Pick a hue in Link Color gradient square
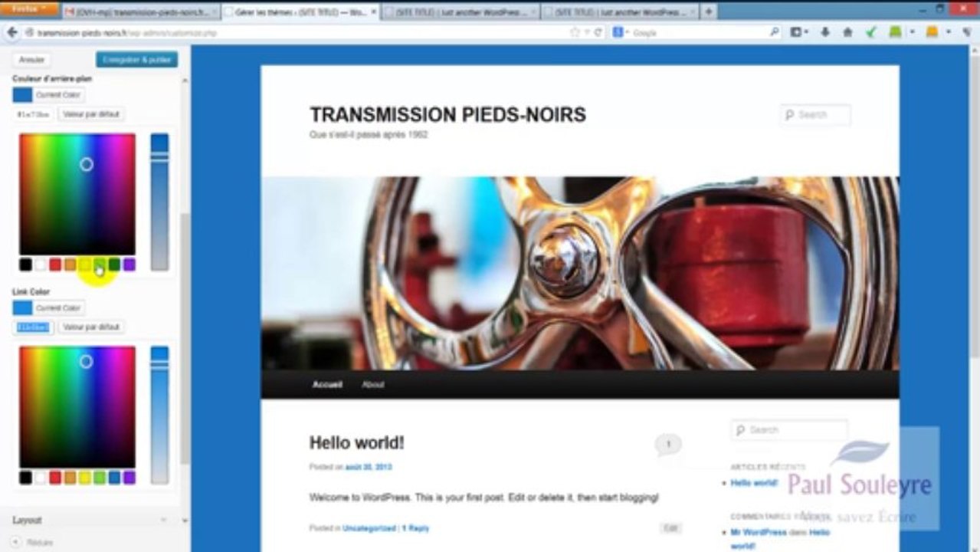The height and width of the screenshot is (552, 980). (77, 407)
